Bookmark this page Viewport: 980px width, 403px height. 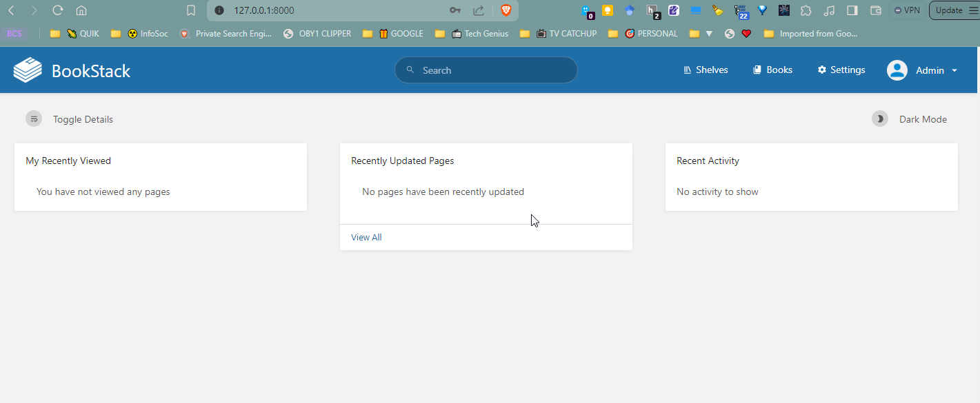pos(191,10)
